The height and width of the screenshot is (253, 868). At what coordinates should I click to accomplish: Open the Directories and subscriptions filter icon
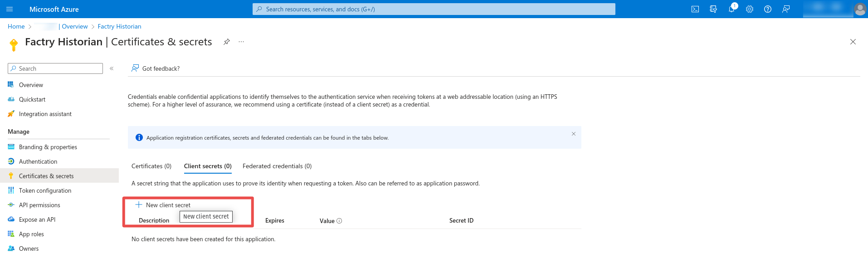pos(713,9)
